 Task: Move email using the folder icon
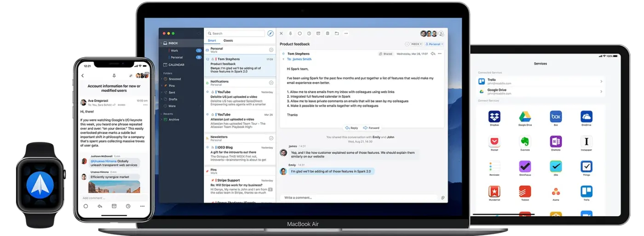pos(337,34)
